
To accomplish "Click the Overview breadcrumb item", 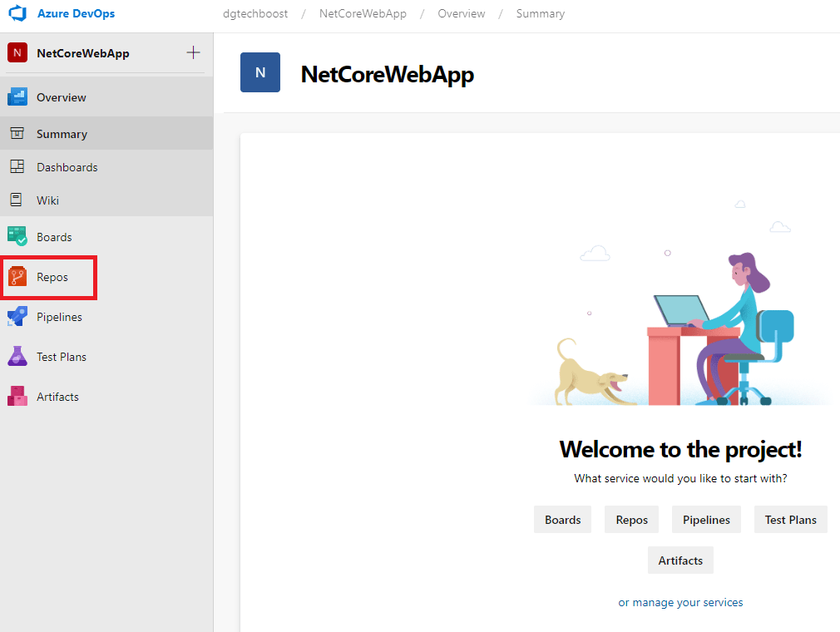I will [461, 14].
